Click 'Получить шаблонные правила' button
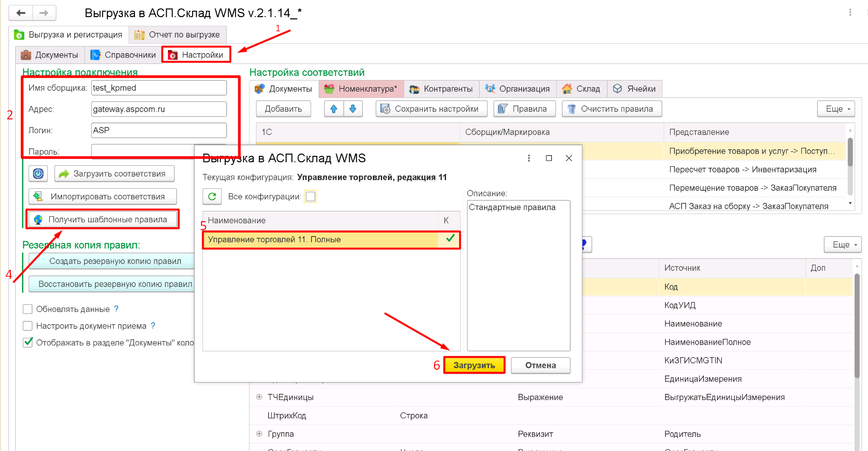The image size is (868, 451). pyautogui.click(x=103, y=219)
